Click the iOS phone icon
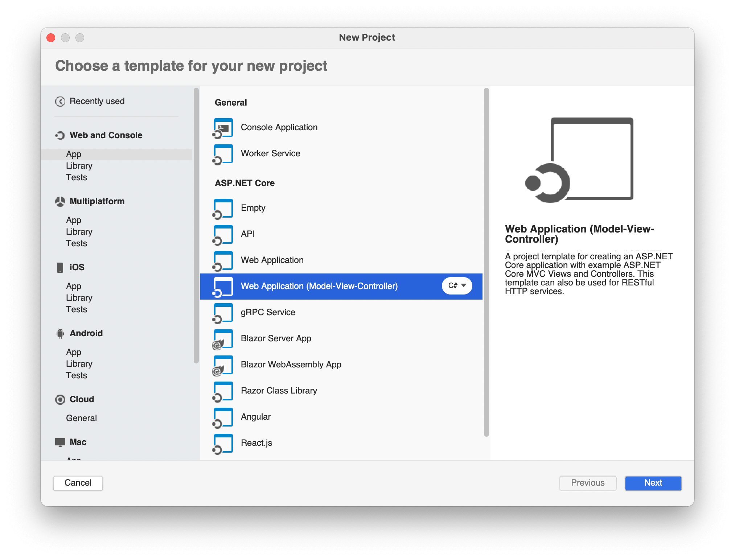This screenshot has width=735, height=560. 60,267
